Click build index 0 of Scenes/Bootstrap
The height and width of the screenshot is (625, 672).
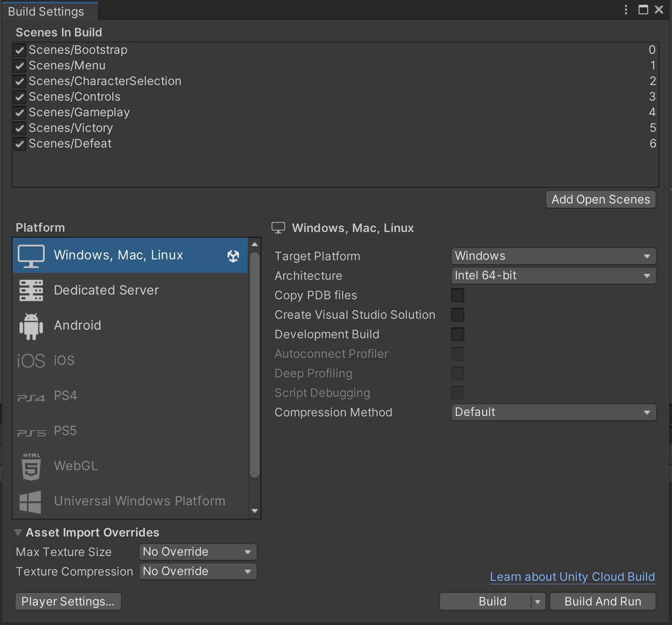click(x=652, y=50)
